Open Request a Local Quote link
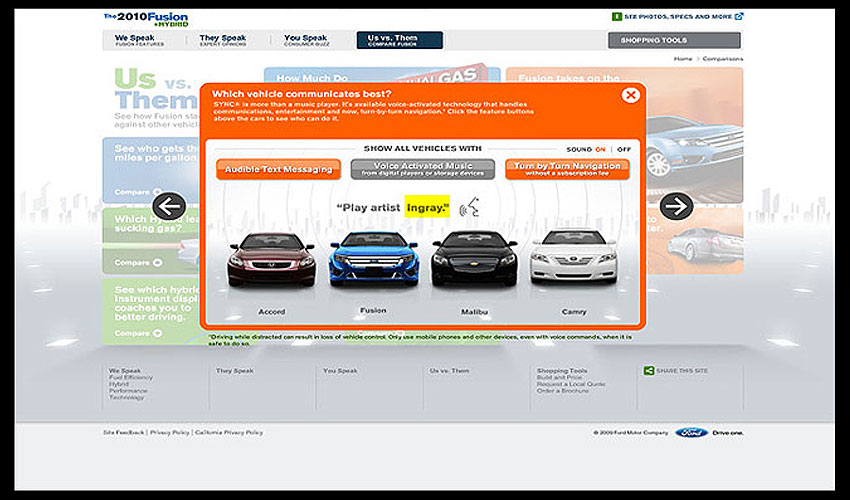This screenshot has height=500, width=850. pyautogui.click(x=571, y=384)
